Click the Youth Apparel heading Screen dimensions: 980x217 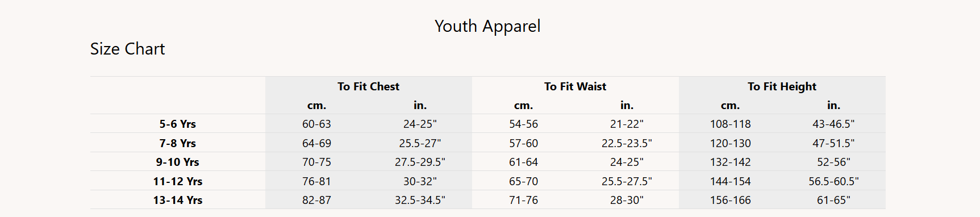point(487,26)
